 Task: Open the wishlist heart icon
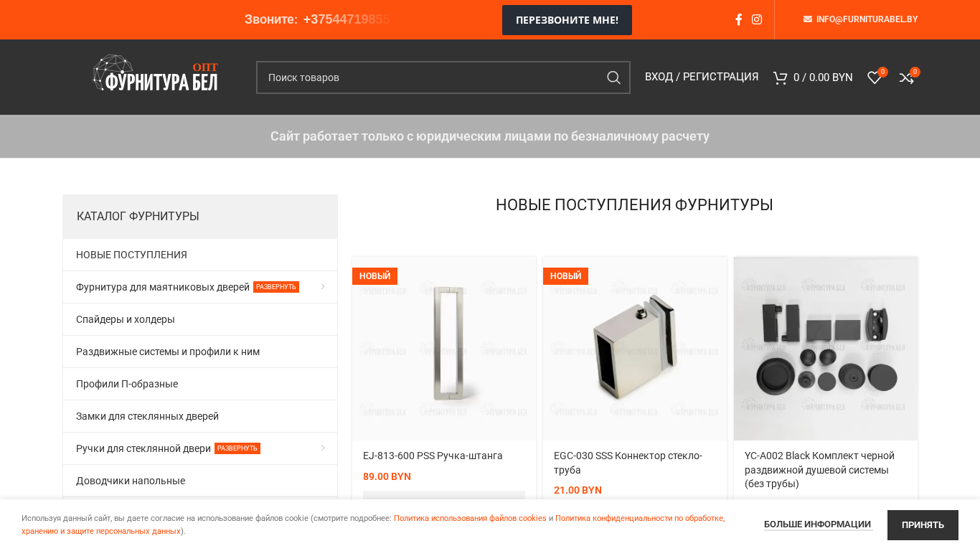click(874, 77)
